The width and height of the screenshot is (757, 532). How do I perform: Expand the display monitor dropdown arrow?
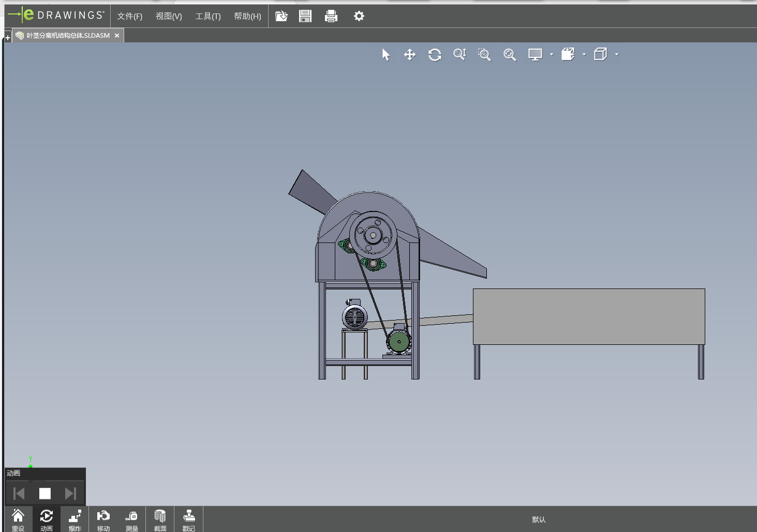pyautogui.click(x=552, y=54)
